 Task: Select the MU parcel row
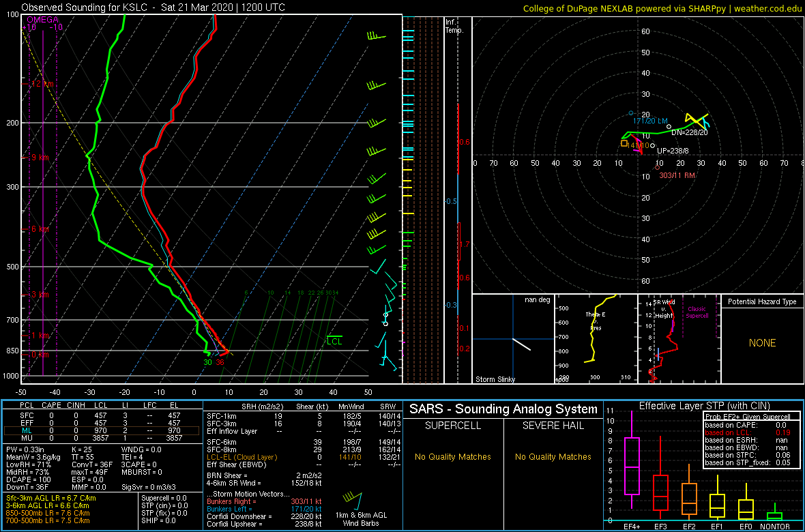(x=102, y=438)
